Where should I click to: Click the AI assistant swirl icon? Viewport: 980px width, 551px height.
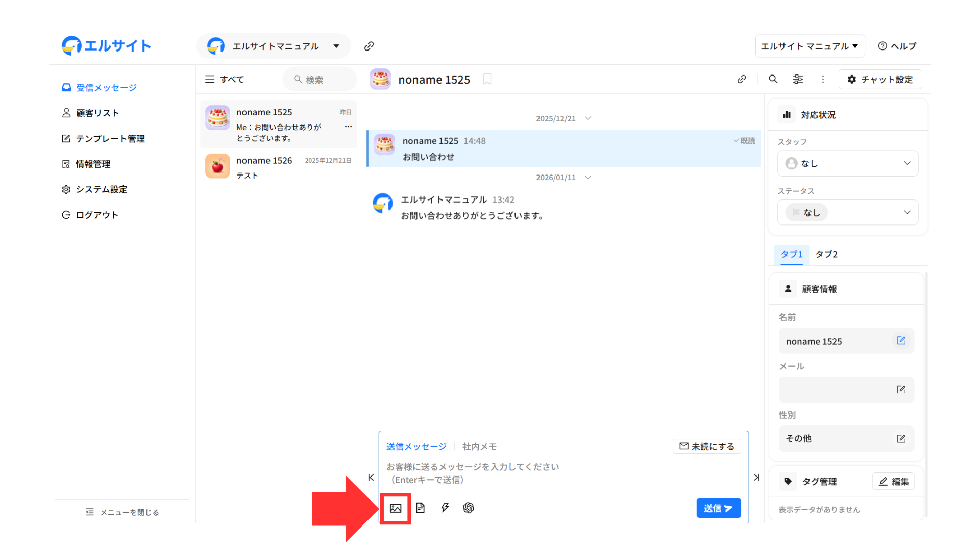click(x=469, y=508)
